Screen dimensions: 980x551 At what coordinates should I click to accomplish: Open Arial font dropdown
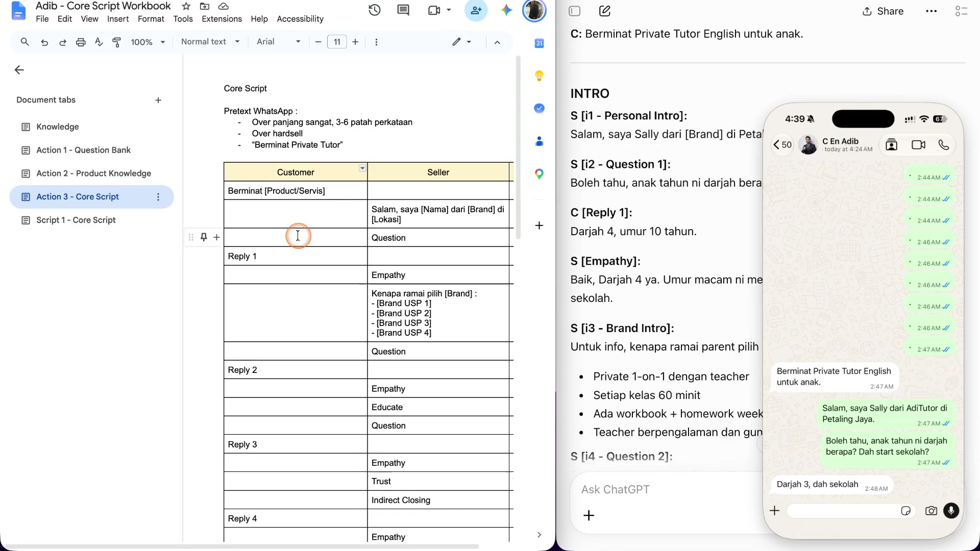(279, 42)
